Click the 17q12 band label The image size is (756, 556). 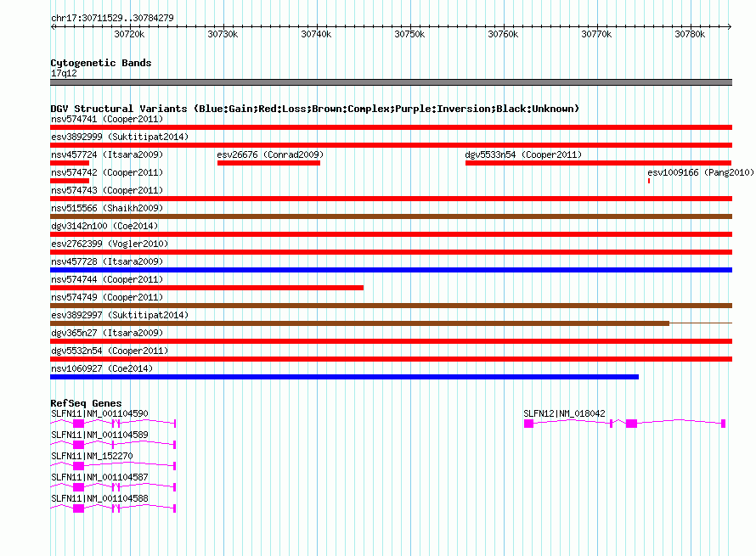tap(64, 73)
